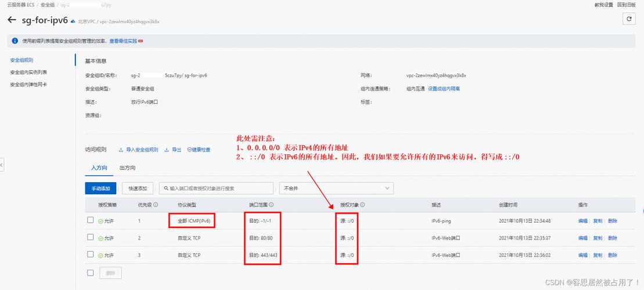Viewport: 644px width, 290px height.
Task: Click the help icon beside 优先级 header
Action: (x=156, y=205)
